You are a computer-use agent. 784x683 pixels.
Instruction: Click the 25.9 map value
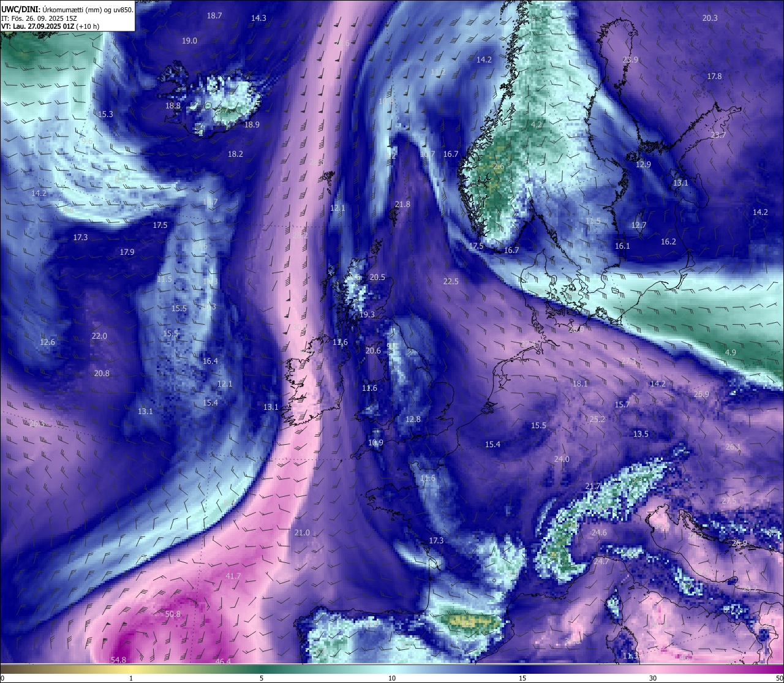coord(701,394)
